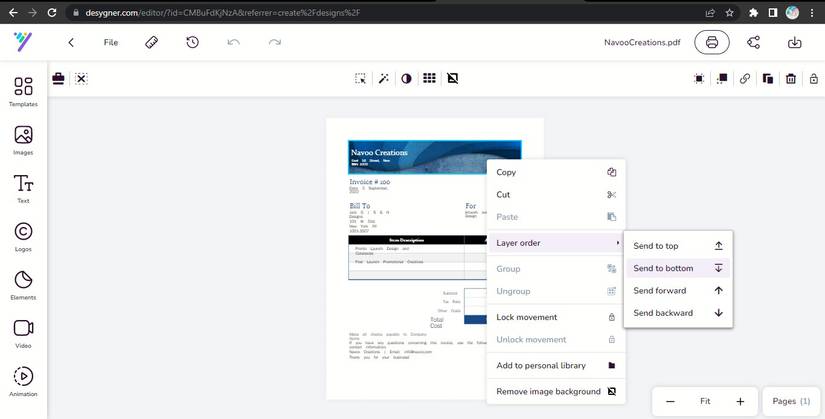Screen dimensions: 825x419
Task: Go back with the left chevron
Action: click(71, 43)
